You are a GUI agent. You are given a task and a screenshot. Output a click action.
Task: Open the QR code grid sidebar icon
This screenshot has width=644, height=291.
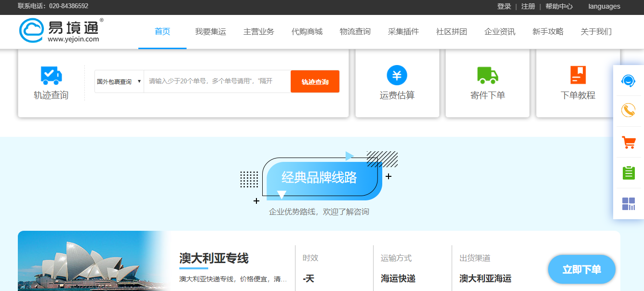tap(629, 204)
